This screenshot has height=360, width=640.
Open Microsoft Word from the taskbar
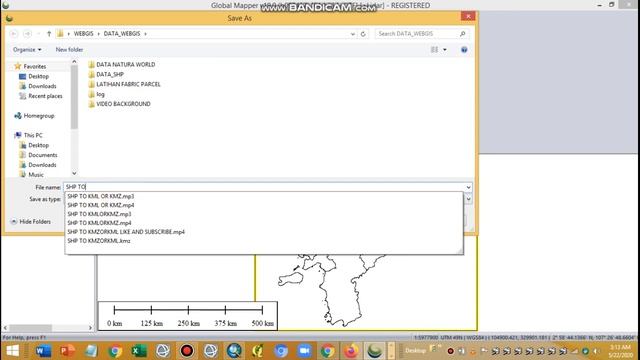[43, 351]
